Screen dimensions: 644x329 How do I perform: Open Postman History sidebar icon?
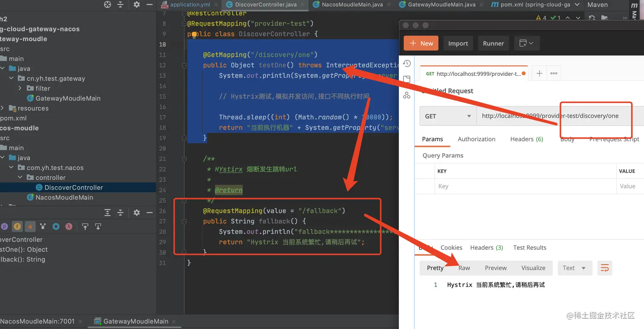point(407,63)
